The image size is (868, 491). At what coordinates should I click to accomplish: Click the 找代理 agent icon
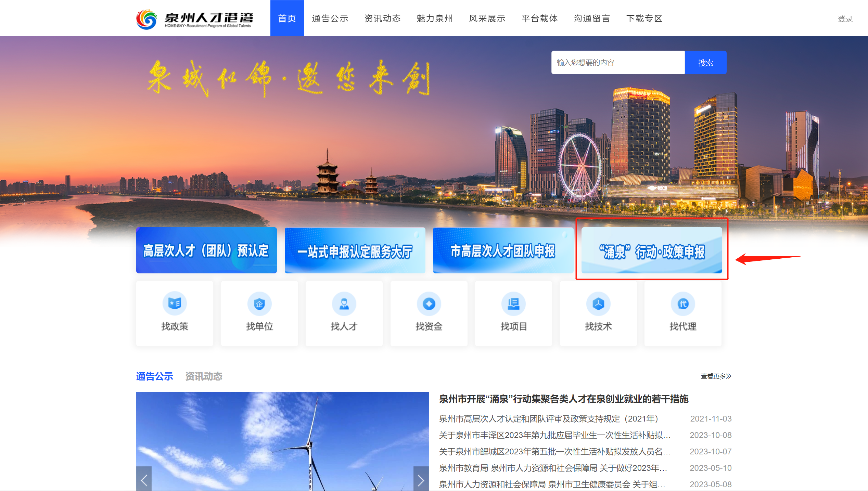[683, 303]
